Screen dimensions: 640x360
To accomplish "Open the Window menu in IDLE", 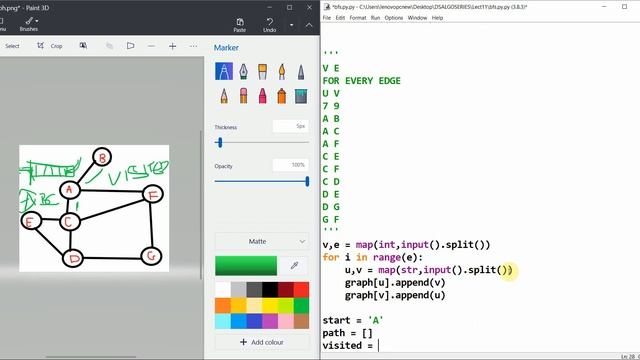I will pyautogui.click(x=417, y=18).
